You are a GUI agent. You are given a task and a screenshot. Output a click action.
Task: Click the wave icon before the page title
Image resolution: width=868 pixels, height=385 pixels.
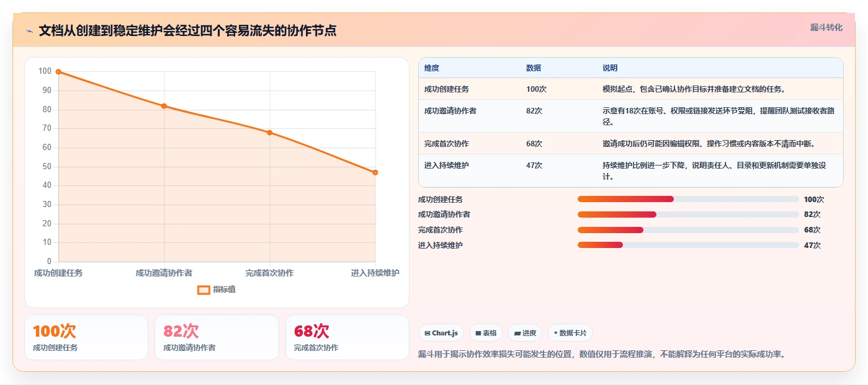(x=30, y=31)
